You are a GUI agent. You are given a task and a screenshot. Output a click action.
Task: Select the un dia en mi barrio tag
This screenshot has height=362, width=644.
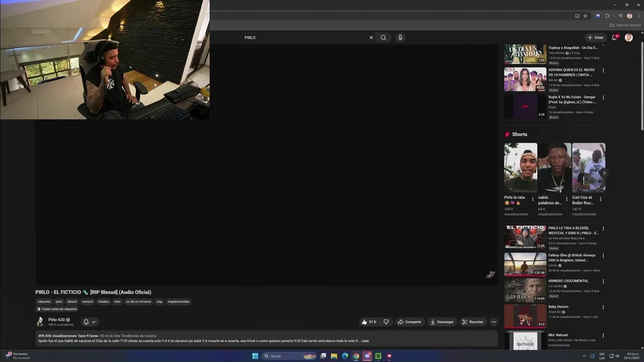[138, 302]
